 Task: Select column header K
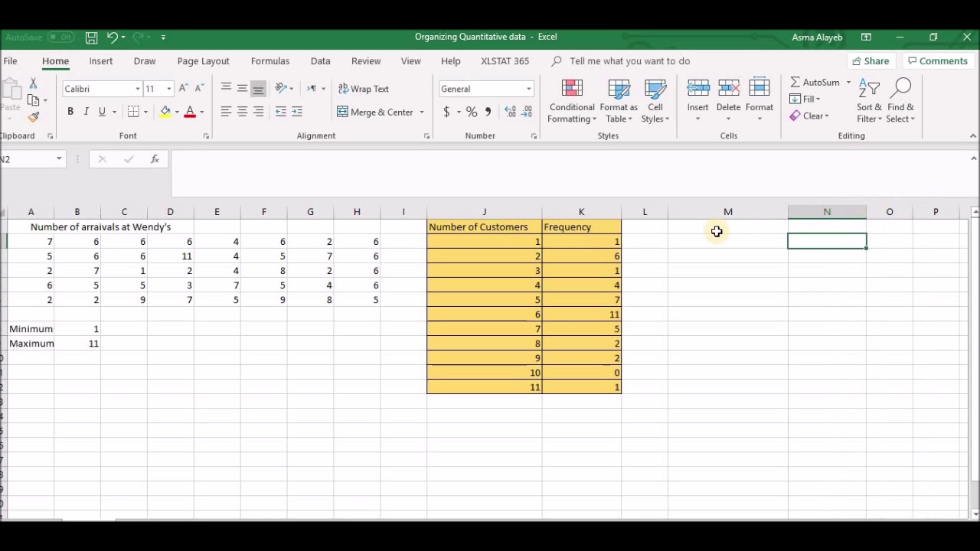point(581,212)
